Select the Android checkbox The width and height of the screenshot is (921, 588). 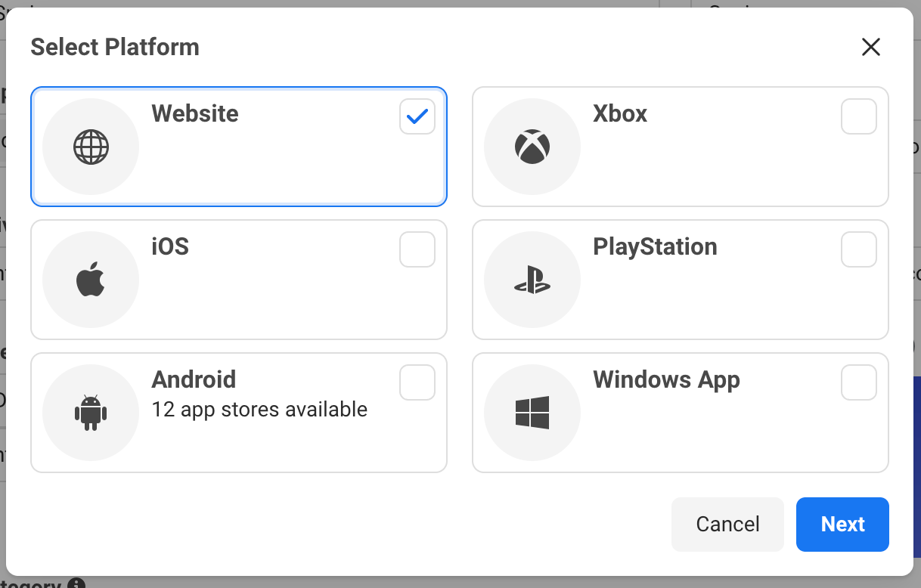[x=417, y=382]
